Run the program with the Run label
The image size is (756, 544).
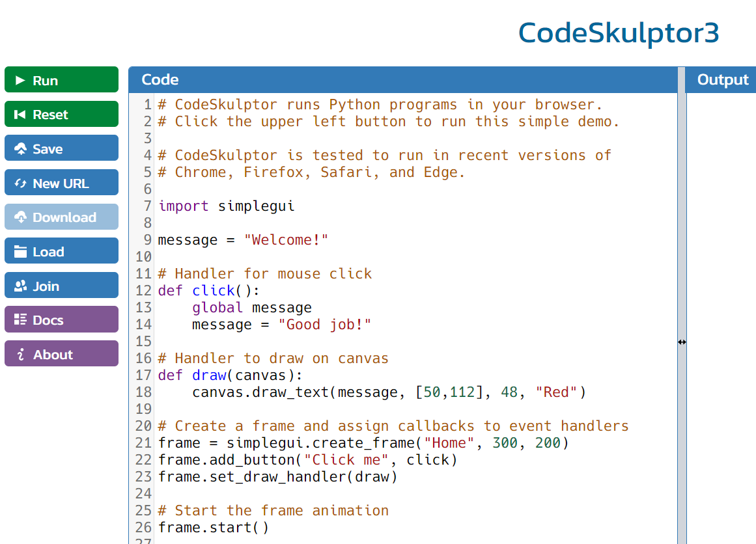tap(46, 81)
